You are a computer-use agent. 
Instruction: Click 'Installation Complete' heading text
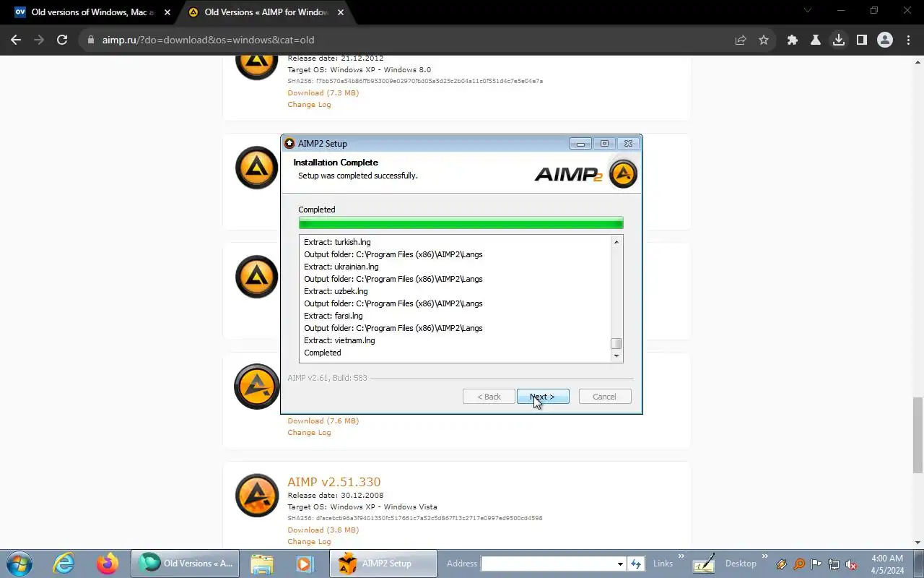click(x=336, y=163)
